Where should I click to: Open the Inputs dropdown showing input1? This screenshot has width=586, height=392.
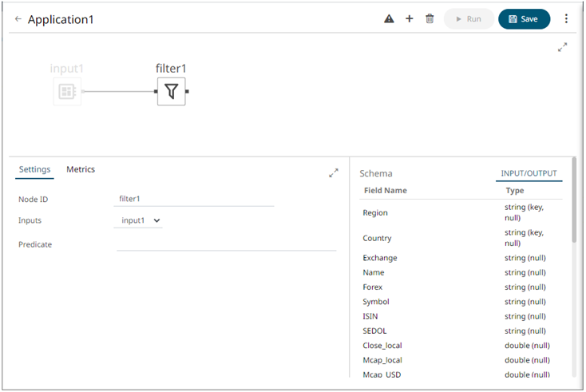(x=138, y=220)
